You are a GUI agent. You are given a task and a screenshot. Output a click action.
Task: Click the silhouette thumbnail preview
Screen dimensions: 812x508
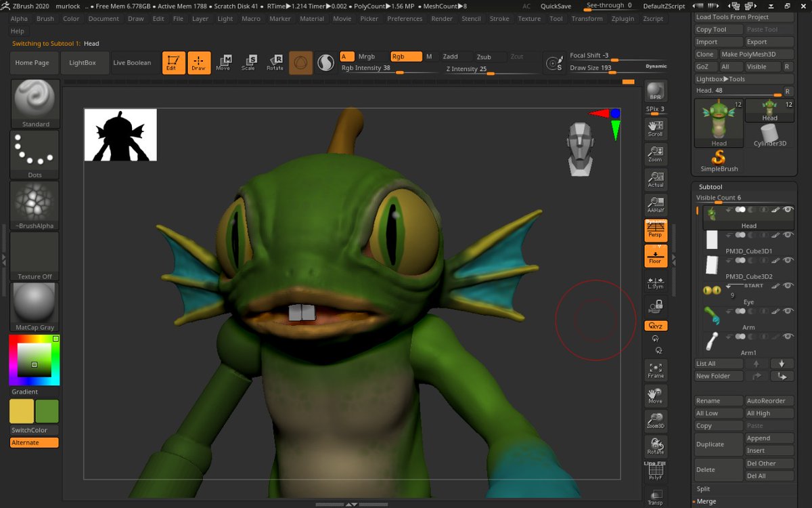[x=120, y=135]
